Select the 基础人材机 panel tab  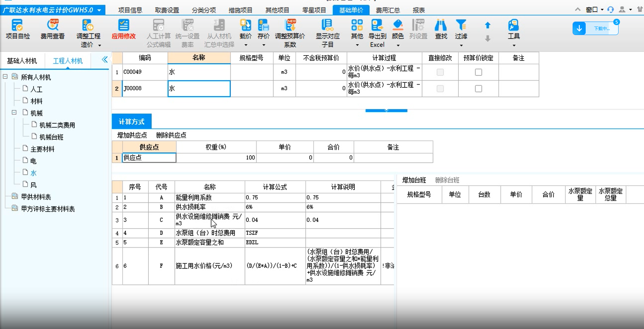[22, 61]
